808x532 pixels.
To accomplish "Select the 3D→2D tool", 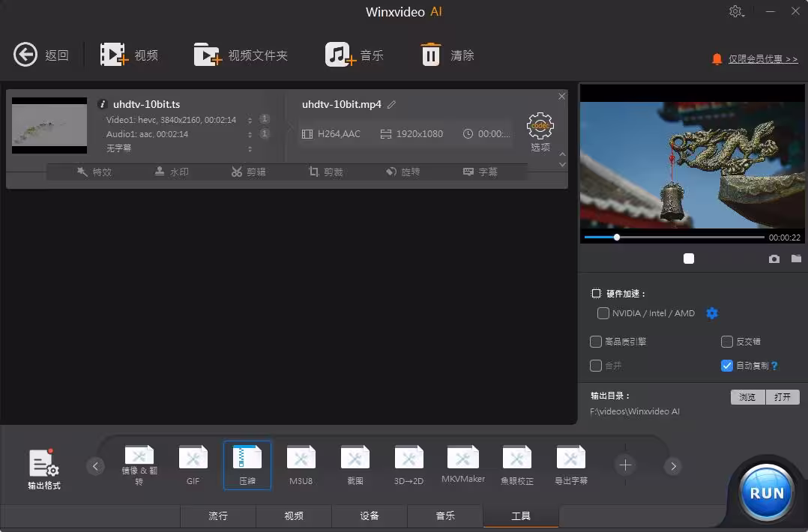I will 408,465.
